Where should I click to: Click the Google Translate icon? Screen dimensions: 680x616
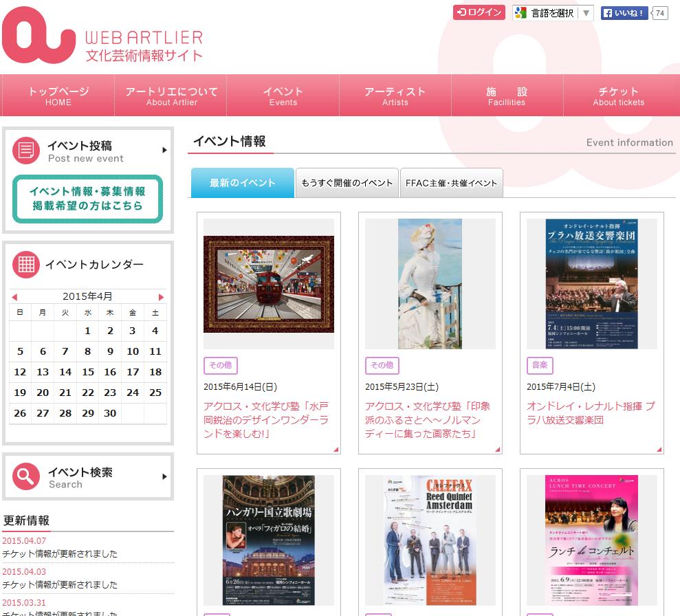(x=520, y=13)
